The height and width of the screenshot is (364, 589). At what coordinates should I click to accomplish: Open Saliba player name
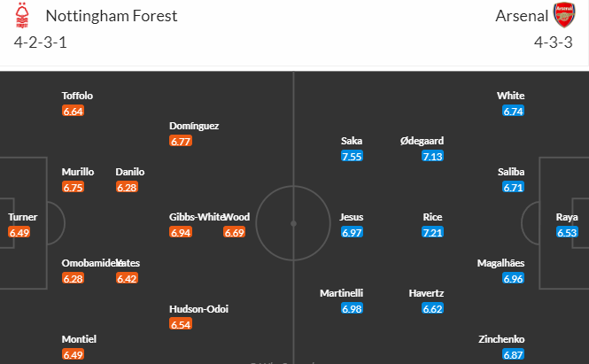point(511,172)
